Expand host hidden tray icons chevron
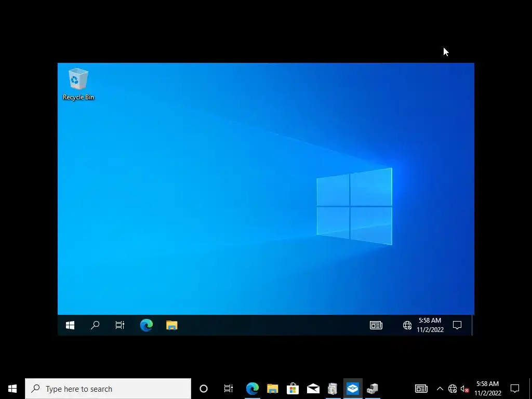 click(440, 389)
